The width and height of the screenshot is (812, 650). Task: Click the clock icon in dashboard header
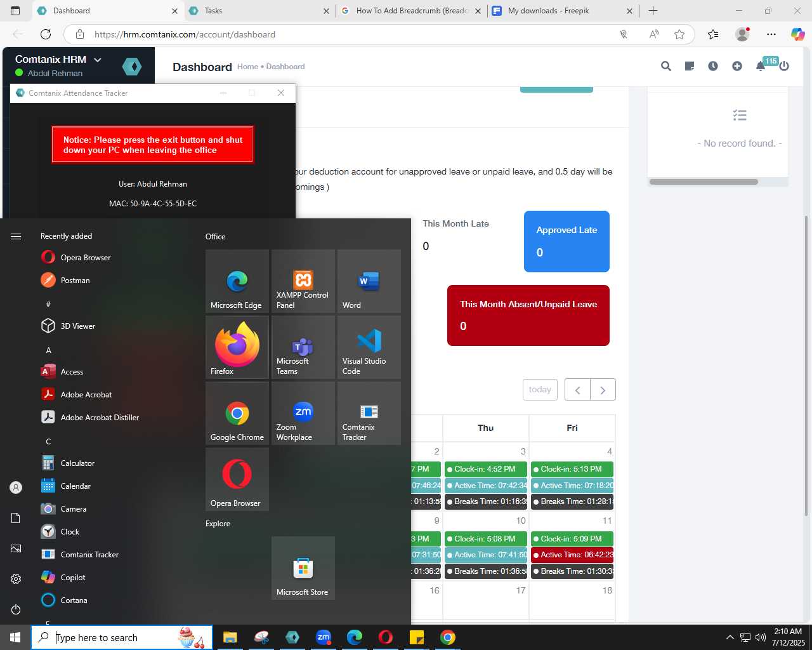pos(713,66)
